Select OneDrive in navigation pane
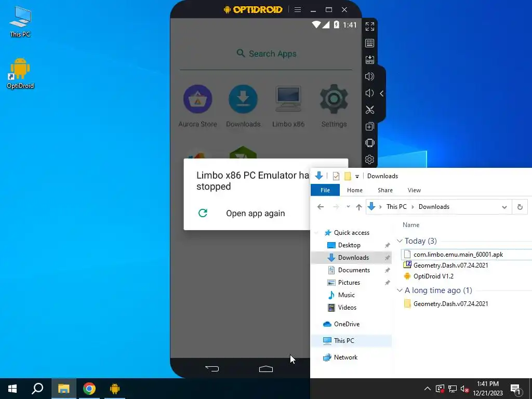The height and width of the screenshot is (399, 532). tap(347, 324)
